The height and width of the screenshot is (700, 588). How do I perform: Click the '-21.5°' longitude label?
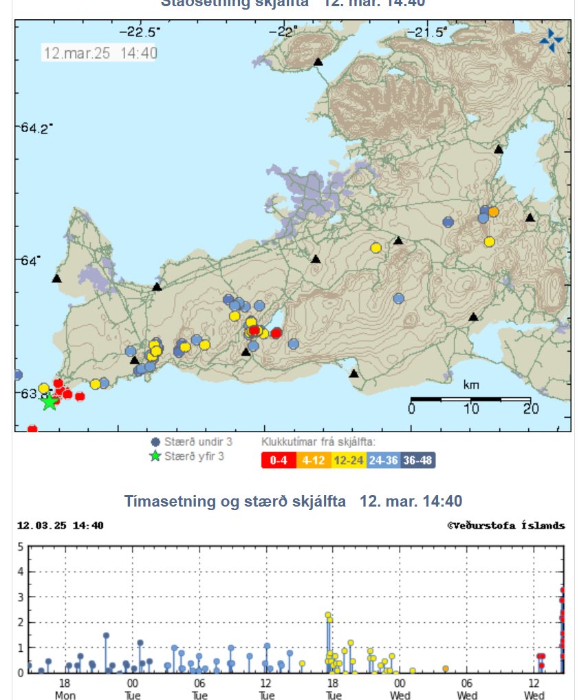click(426, 32)
